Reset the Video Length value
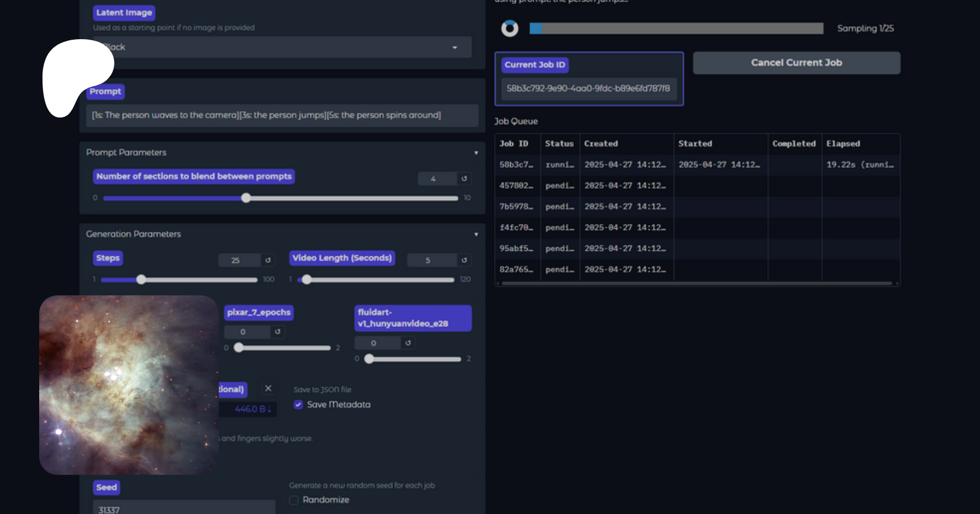Viewport: 980px width, 514px height. [464, 260]
